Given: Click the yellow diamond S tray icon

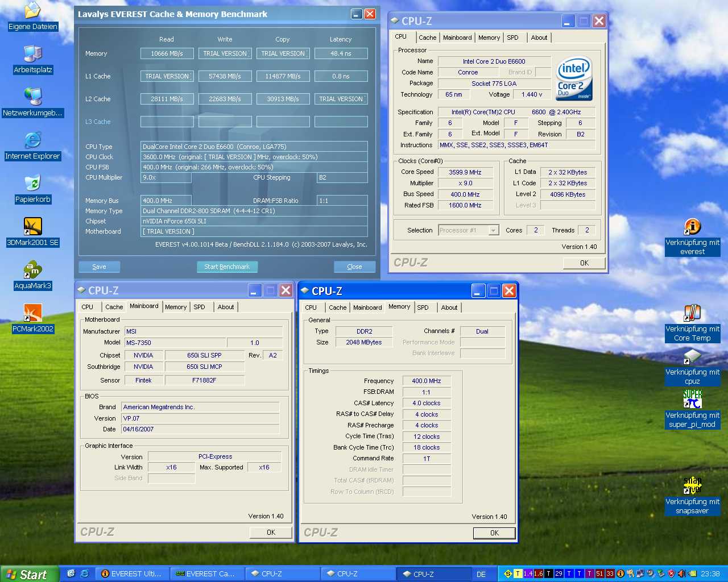Looking at the screenshot, I should tap(508, 573).
